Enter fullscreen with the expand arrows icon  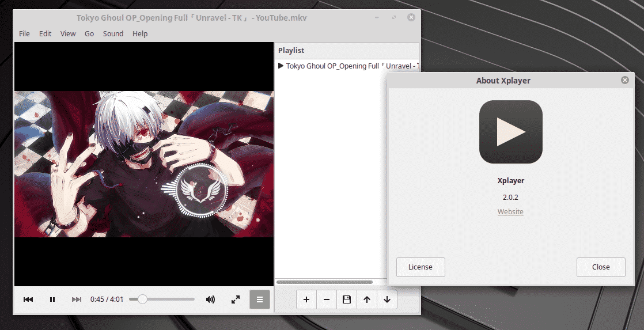click(236, 299)
